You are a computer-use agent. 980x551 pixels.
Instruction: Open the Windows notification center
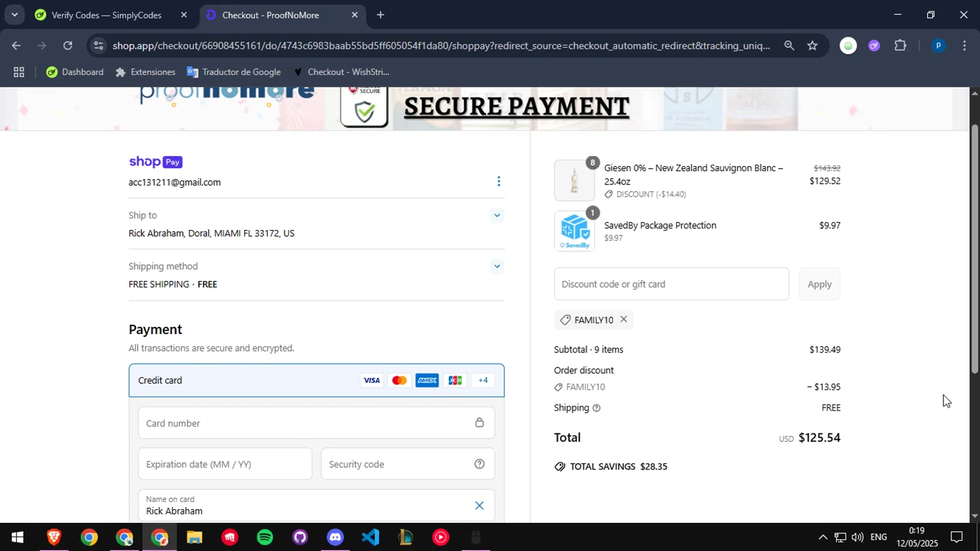click(x=956, y=537)
